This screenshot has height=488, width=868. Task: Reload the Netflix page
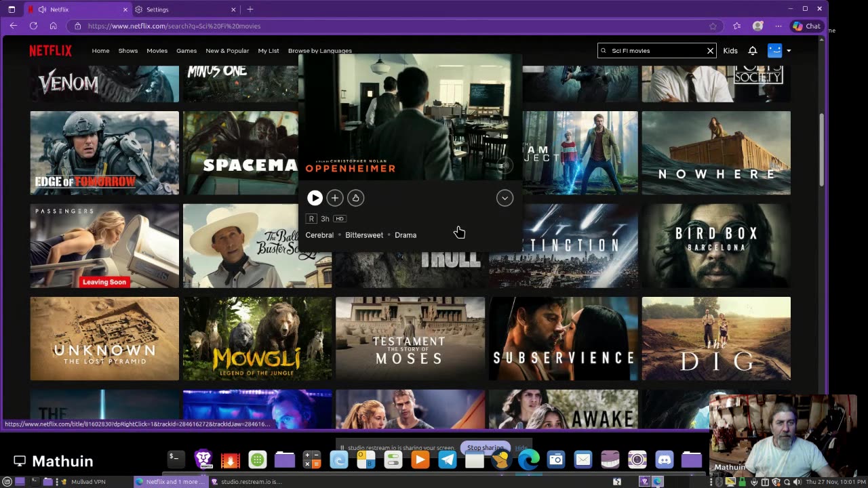[x=33, y=26]
